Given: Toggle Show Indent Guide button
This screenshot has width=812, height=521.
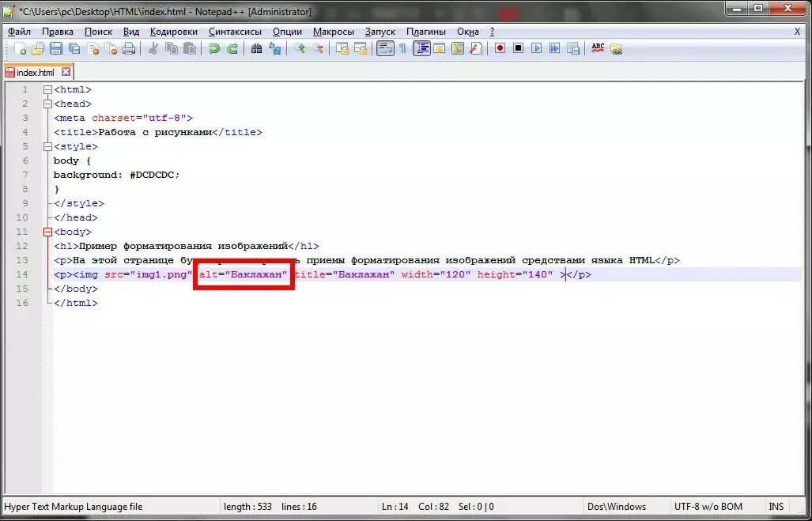Looking at the screenshot, I should (421, 49).
